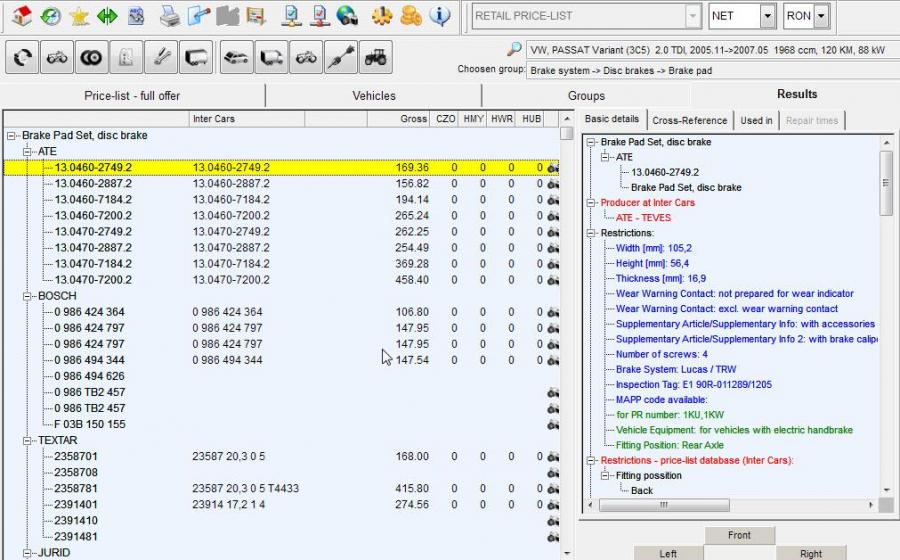
Task: Switch to the Cross-Reference tab
Action: tap(690, 120)
